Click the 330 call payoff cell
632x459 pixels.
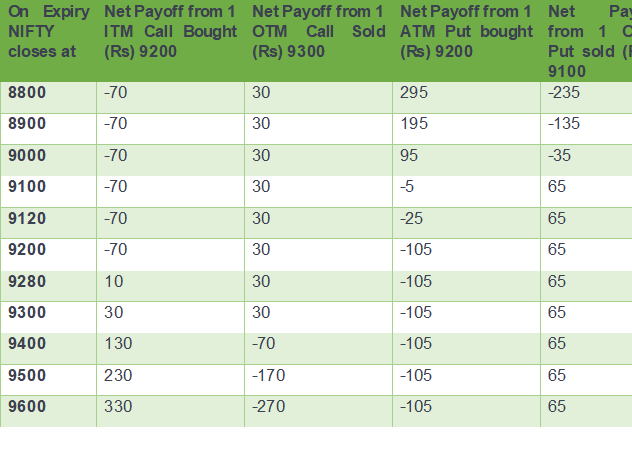coord(117,406)
